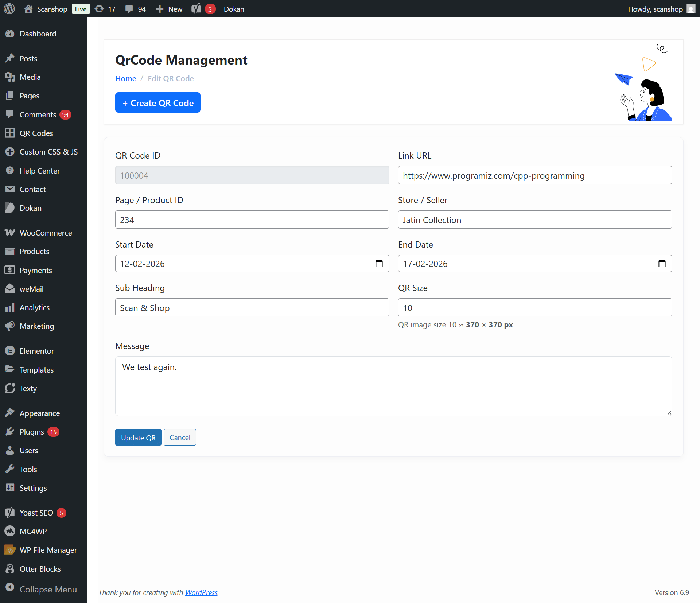Open the Plugins menu item
Screen dimensions: 700x603
pyautogui.click(x=32, y=432)
